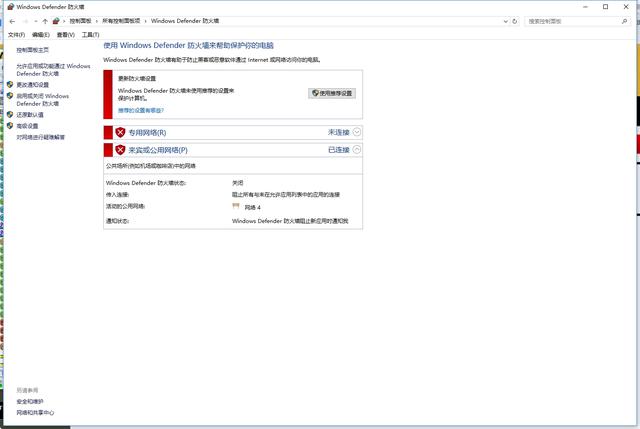Click the 网络 4 network icon
This screenshot has width=640, height=429.
click(236, 207)
